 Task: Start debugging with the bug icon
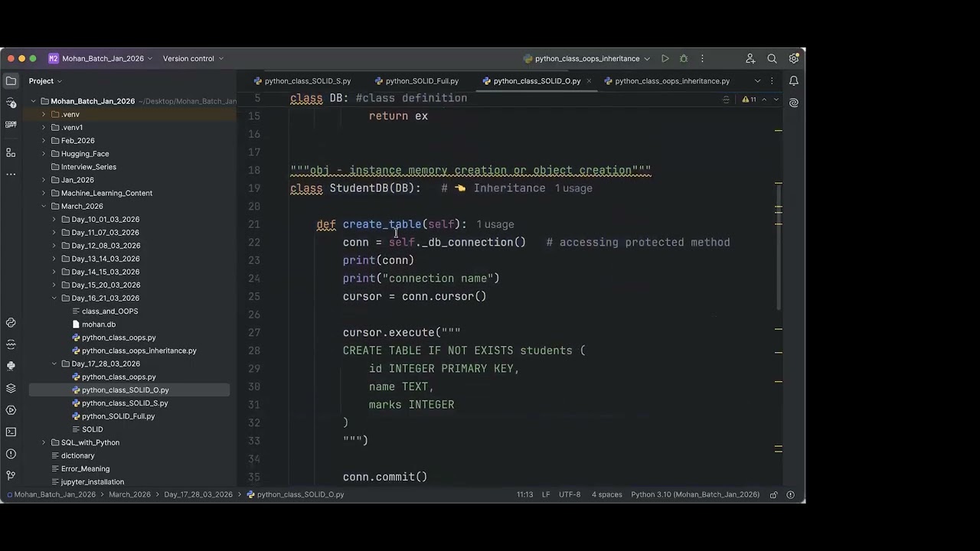point(684,59)
